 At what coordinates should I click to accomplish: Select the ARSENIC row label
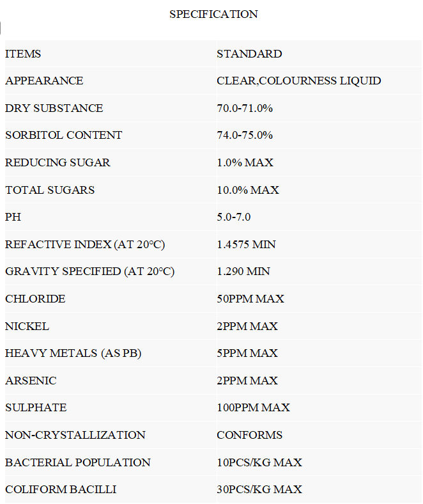click(x=31, y=381)
